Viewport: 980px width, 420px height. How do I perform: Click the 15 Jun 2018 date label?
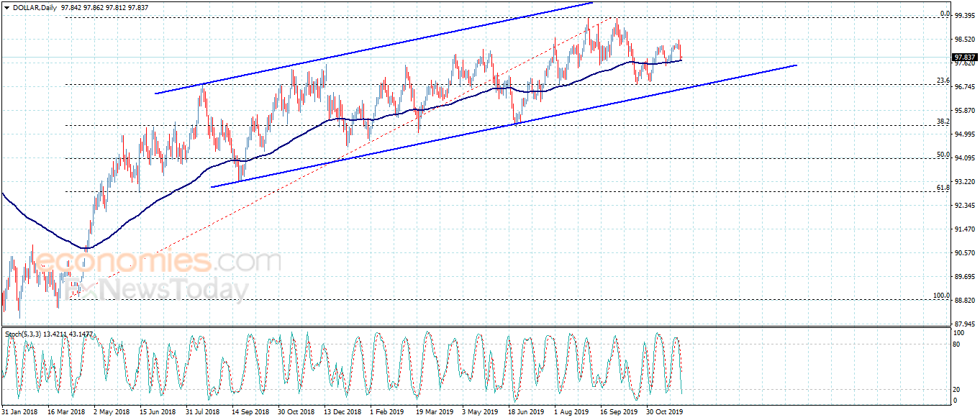pos(158,413)
